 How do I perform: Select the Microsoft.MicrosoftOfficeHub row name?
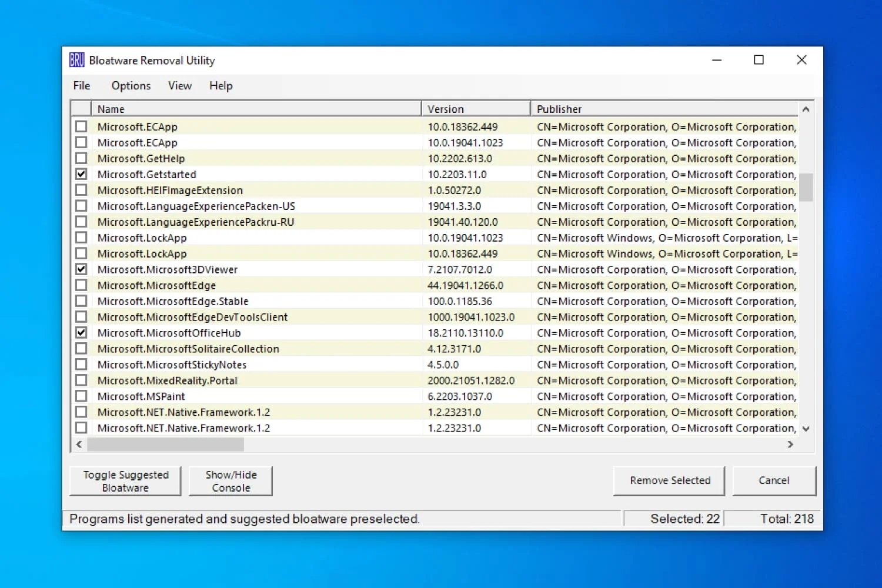169,333
